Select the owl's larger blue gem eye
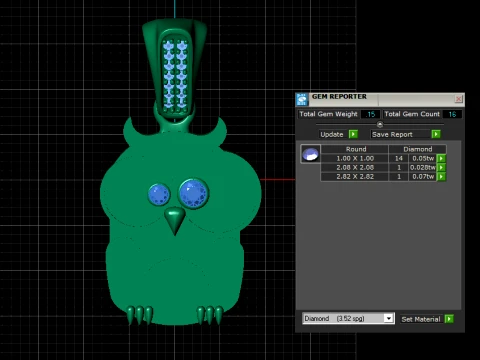Viewport: 480px width, 360px height. (193, 194)
